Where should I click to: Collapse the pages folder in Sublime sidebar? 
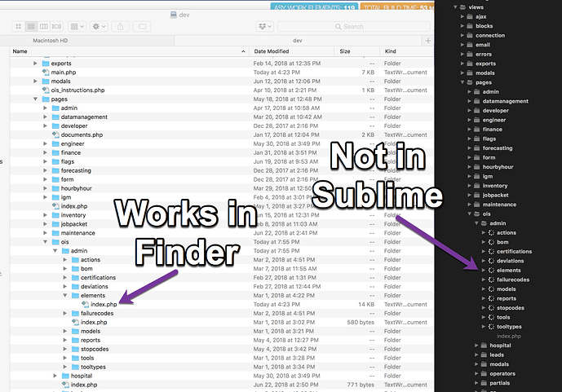point(462,82)
